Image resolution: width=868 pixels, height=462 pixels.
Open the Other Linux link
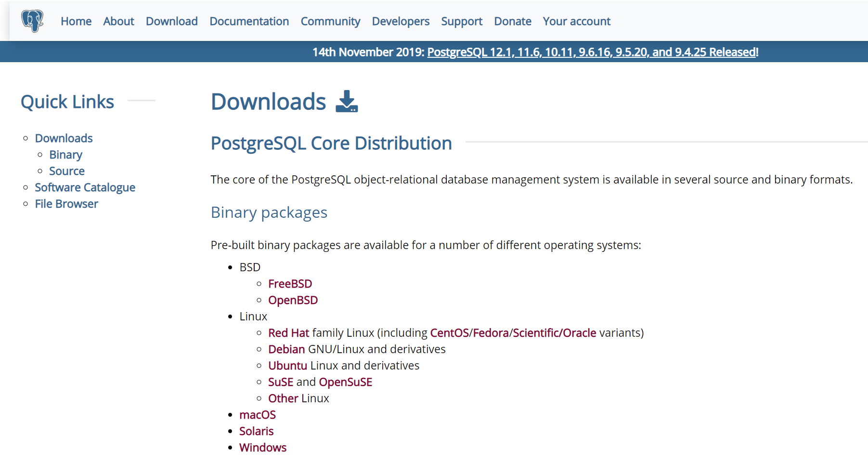[x=283, y=398]
